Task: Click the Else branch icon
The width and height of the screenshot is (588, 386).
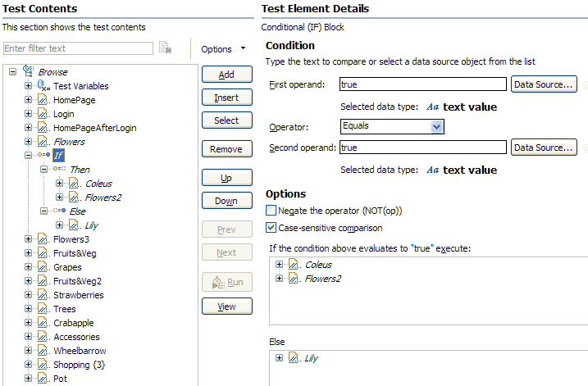Action: point(59,211)
